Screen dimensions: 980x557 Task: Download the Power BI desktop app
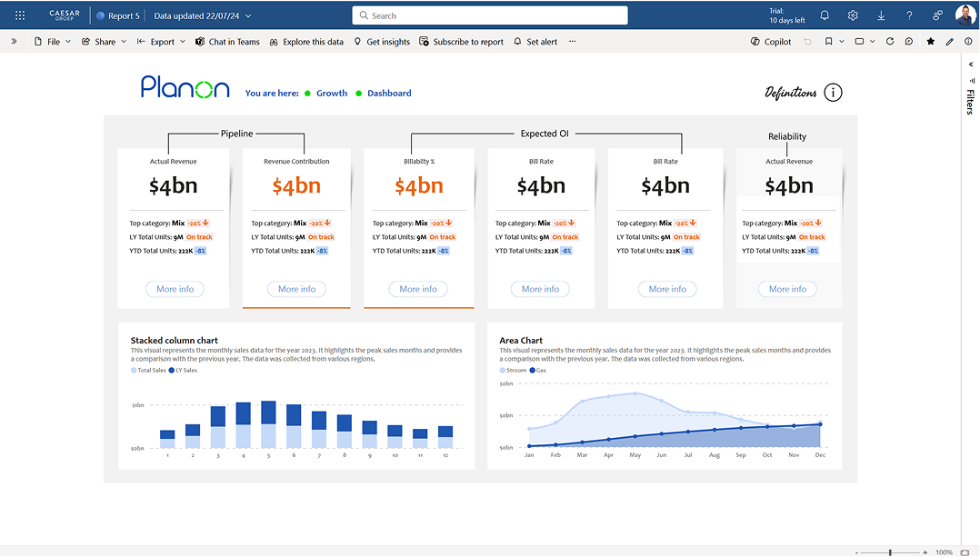pos(881,15)
